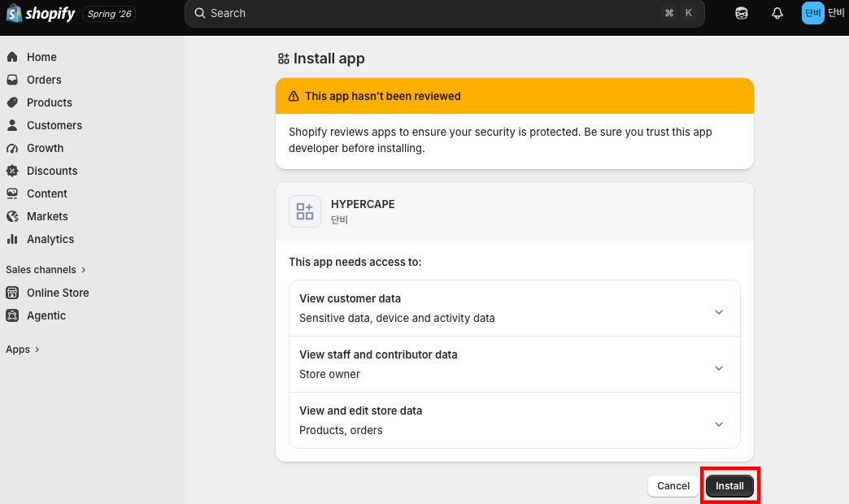Click the Products tag icon
Screen dimensions: 849x504
click(12, 102)
